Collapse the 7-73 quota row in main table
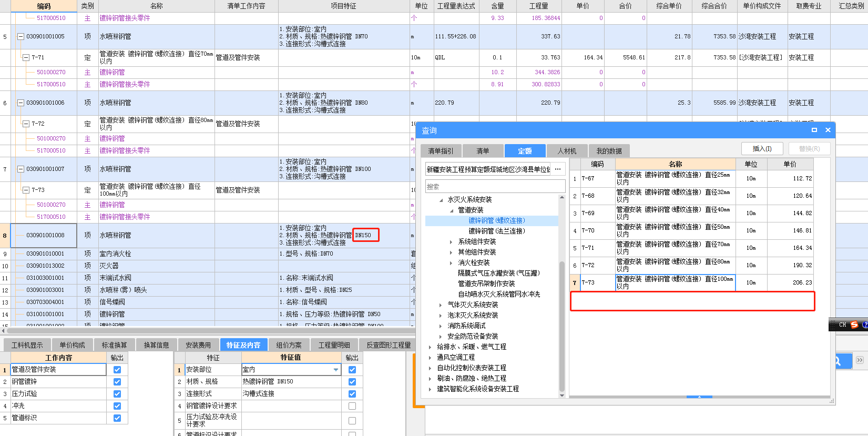This screenshot has width=868, height=436. (x=26, y=190)
